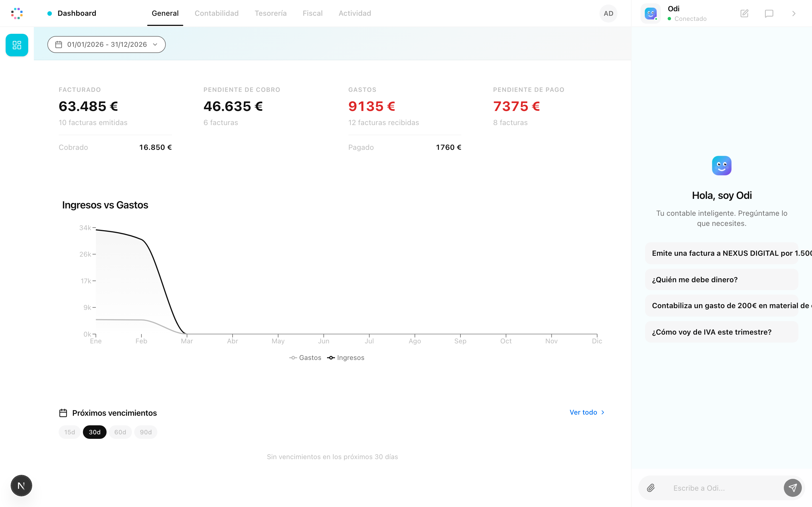The image size is (812, 507).
Task: Switch to the Tesorería tab
Action: 270,14
